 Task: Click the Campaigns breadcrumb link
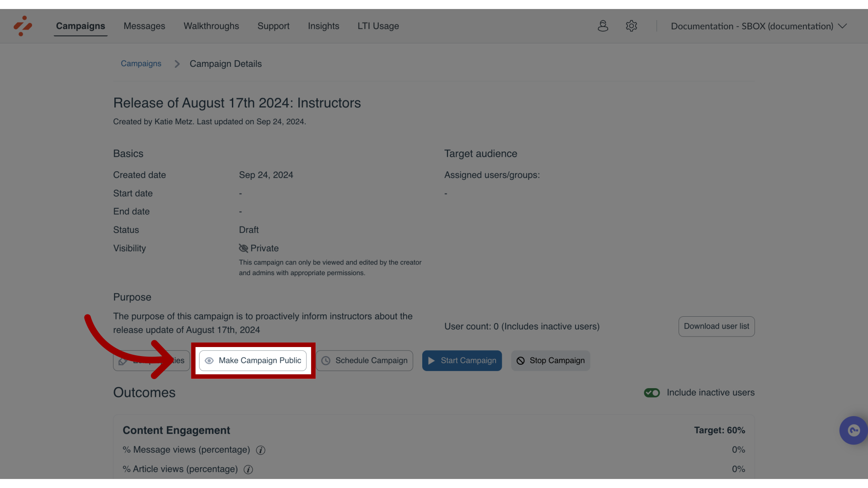click(141, 64)
